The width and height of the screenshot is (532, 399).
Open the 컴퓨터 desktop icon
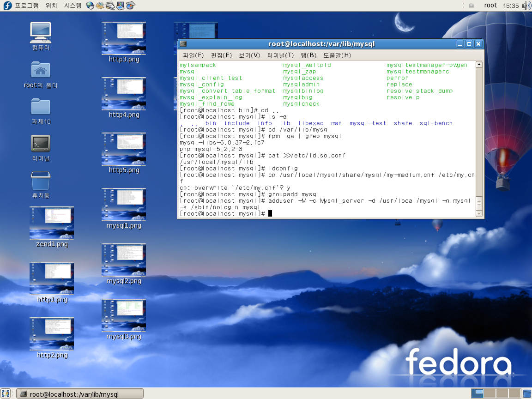pyautogui.click(x=41, y=33)
